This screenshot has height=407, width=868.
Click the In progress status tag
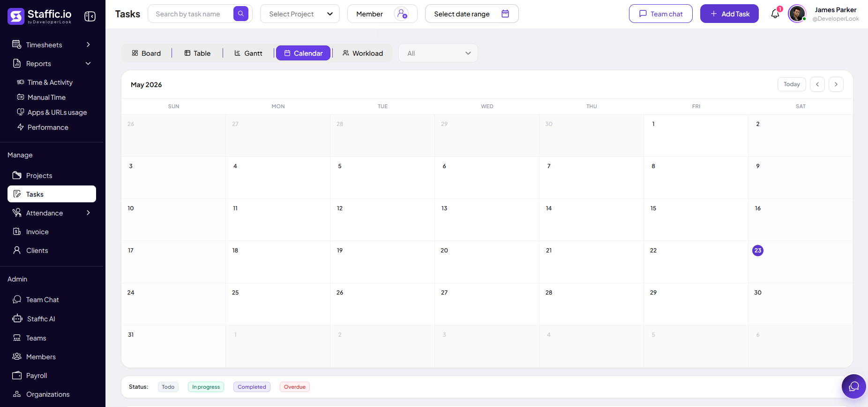206,387
